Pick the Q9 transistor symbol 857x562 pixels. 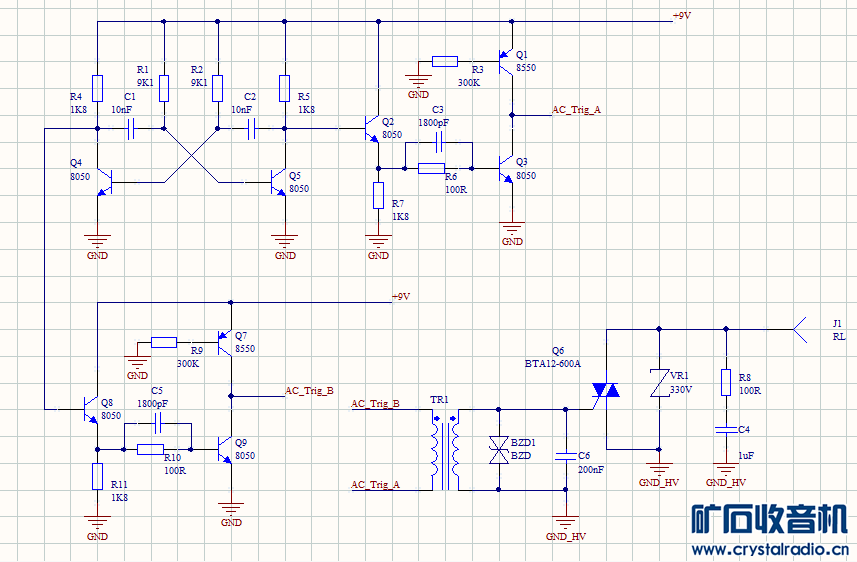(x=225, y=449)
